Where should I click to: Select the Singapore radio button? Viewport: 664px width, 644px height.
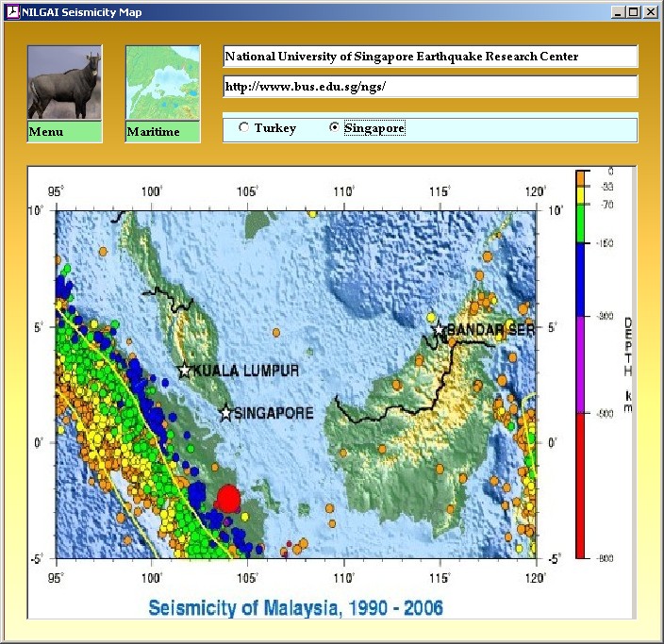tap(335, 128)
